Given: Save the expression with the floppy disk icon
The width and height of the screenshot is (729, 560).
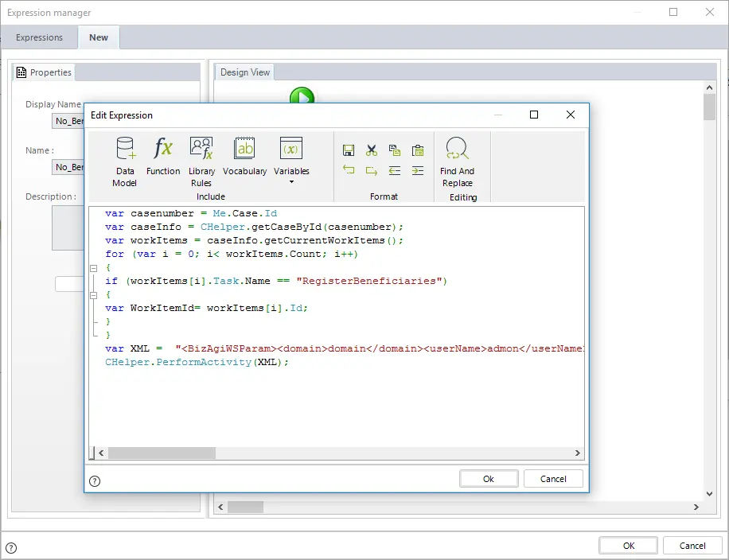Looking at the screenshot, I should pos(349,150).
